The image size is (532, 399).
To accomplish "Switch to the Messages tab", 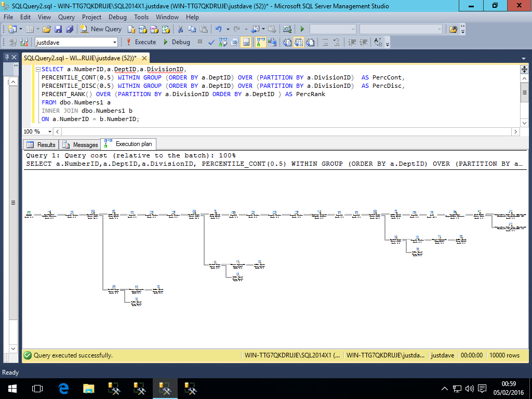I will coord(80,144).
